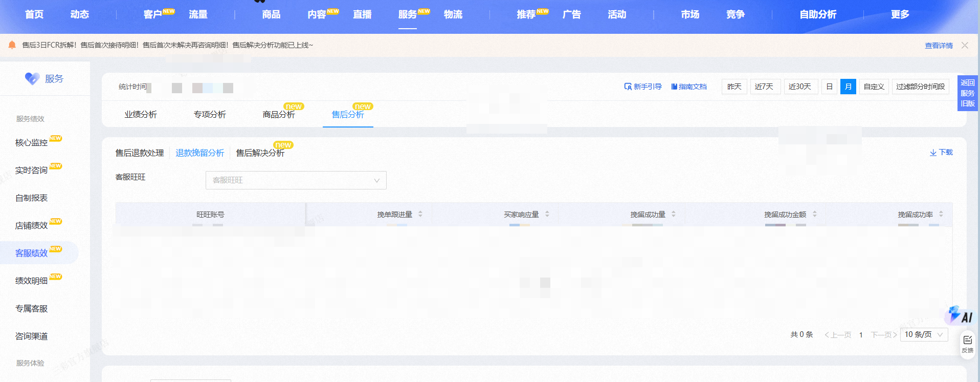
Task: Click the 下载 download arrow icon
Action: click(933, 153)
